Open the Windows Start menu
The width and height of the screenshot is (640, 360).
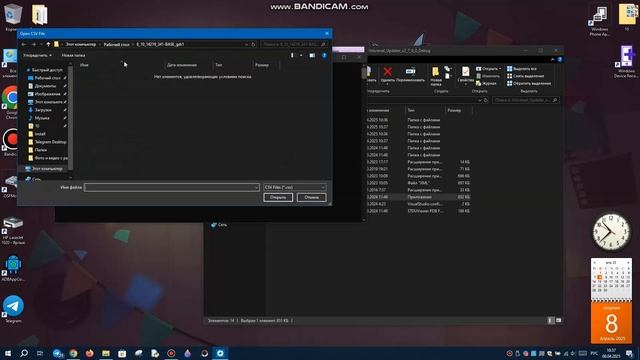8,353
